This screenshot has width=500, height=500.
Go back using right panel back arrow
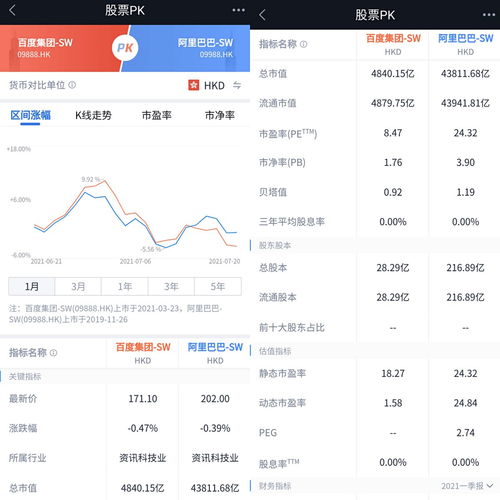[262, 15]
